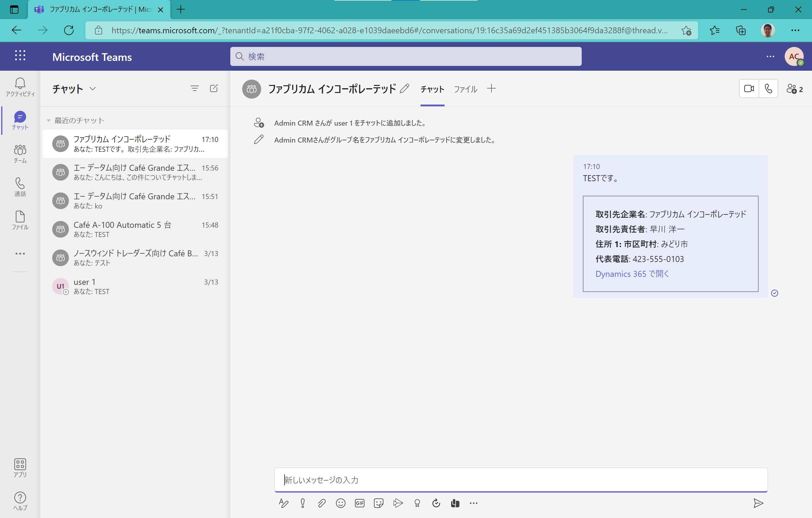812x518 pixels.
Task: Open browser Collections
Action: 741,30
